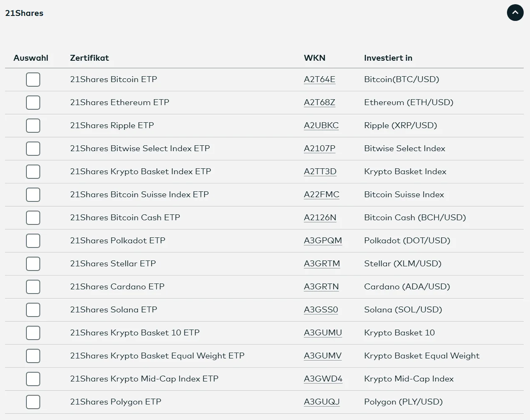Click the 21Shares section heading
Screen dimensions: 530x420
tap(24, 13)
